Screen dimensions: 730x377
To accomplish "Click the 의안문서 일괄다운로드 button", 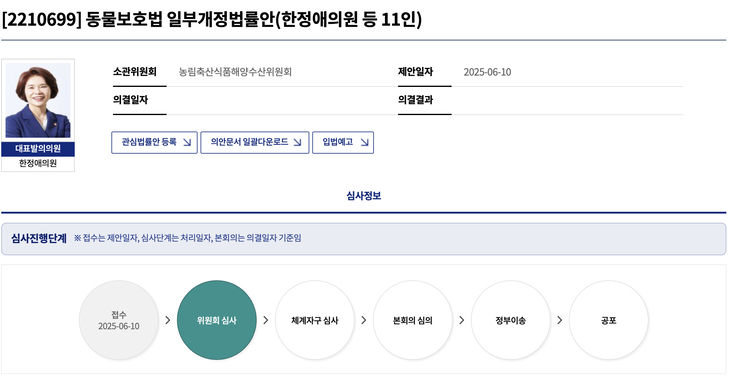I will point(255,142).
